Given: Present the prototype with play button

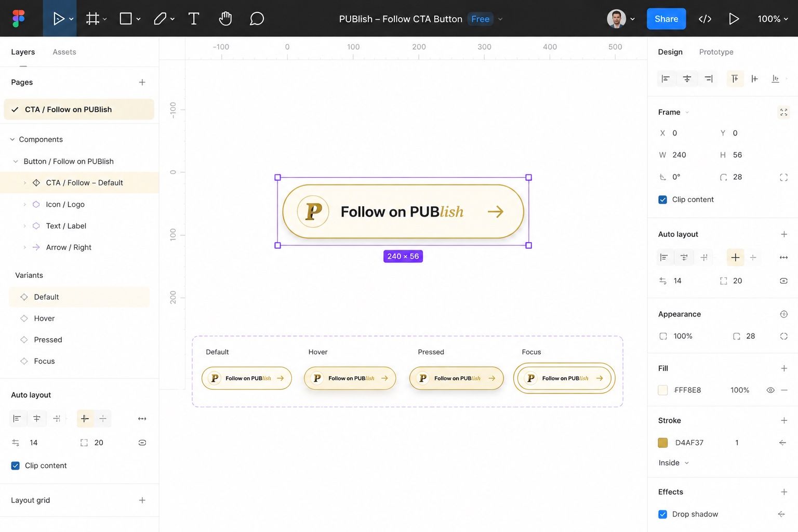Looking at the screenshot, I should coord(734,19).
